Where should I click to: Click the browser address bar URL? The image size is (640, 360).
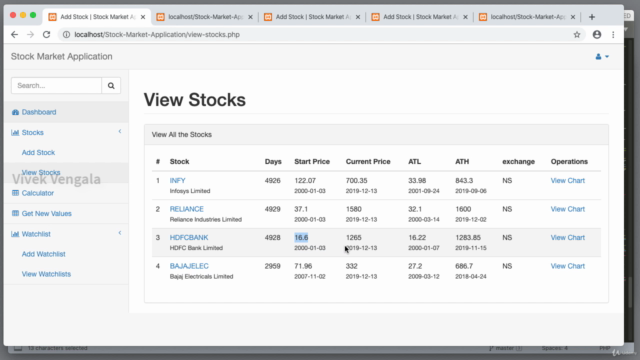tap(157, 35)
